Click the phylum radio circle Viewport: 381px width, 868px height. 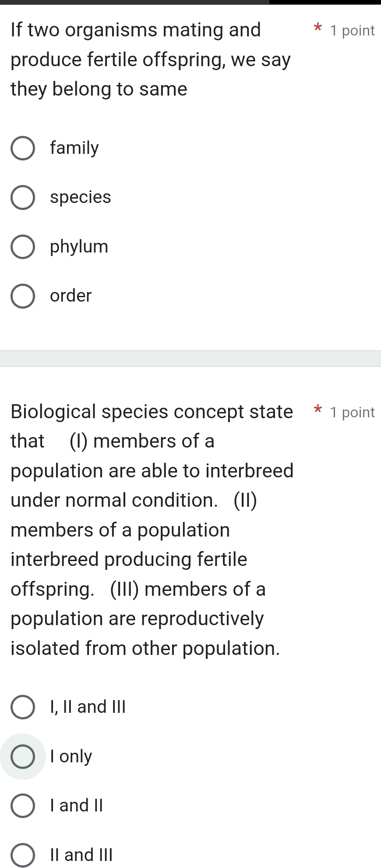coord(23,247)
